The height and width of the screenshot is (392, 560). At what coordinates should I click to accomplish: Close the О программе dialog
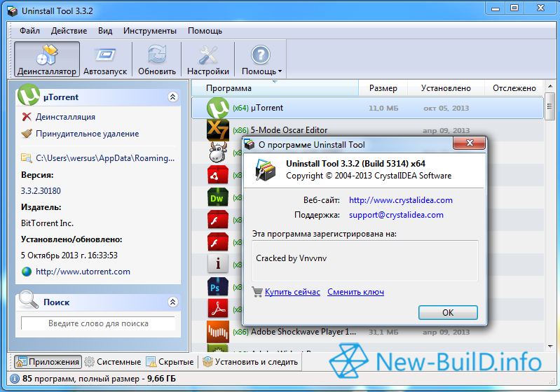click(x=470, y=143)
